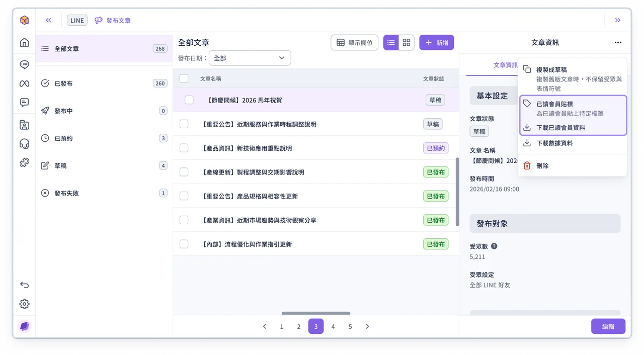
Task: Click current page 3 button
Action: tap(316, 326)
